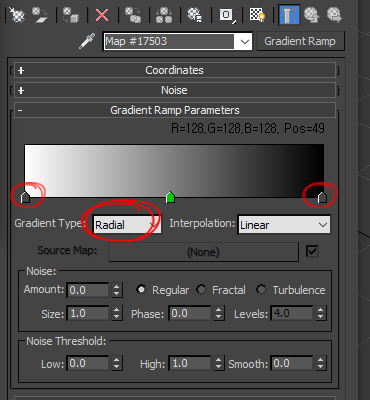Select the right black gradient flag
The width and height of the screenshot is (370, 400).
(x=322, y=197)
